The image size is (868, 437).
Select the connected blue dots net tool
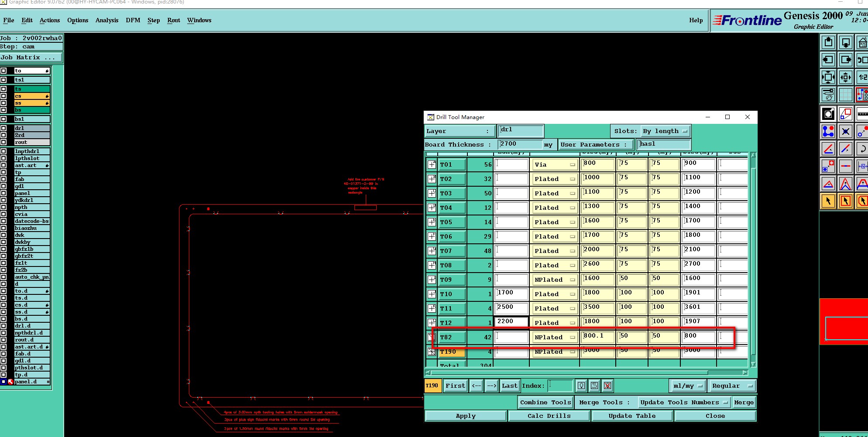coord(828,131)
